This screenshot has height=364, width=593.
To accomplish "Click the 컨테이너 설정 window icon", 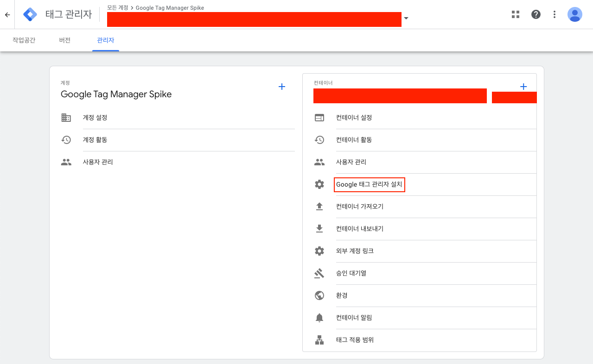I will point(319,118).
